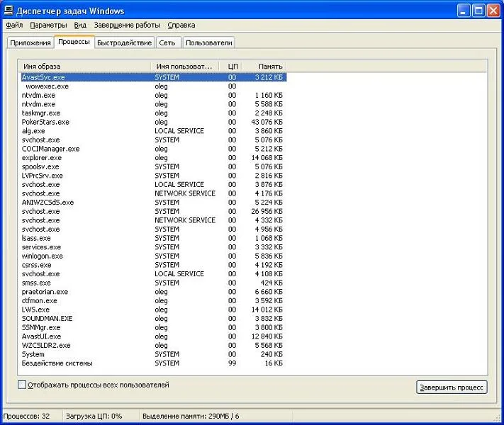Open the Вид menu
Viewport: 504px width, 425px height.
point(80,25)
